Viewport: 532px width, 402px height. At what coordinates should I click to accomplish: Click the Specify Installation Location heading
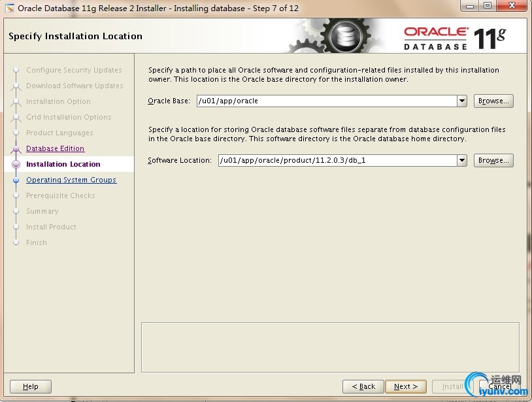click(75, 36)
